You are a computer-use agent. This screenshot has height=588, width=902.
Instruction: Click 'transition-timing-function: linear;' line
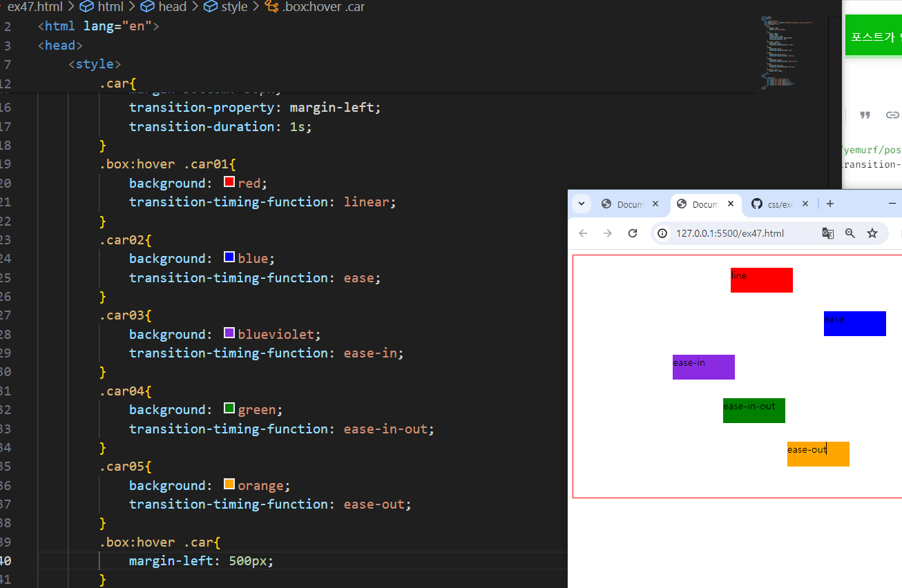pyautogui.click(x=262, y=202)
